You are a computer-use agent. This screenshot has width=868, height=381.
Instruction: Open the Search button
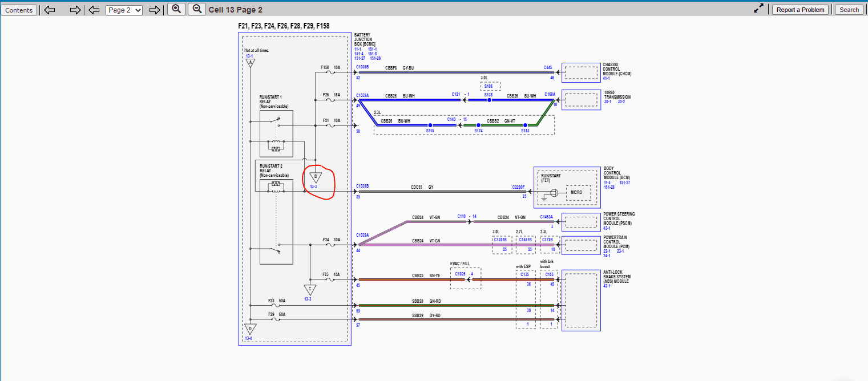click(x=849, y=10)
